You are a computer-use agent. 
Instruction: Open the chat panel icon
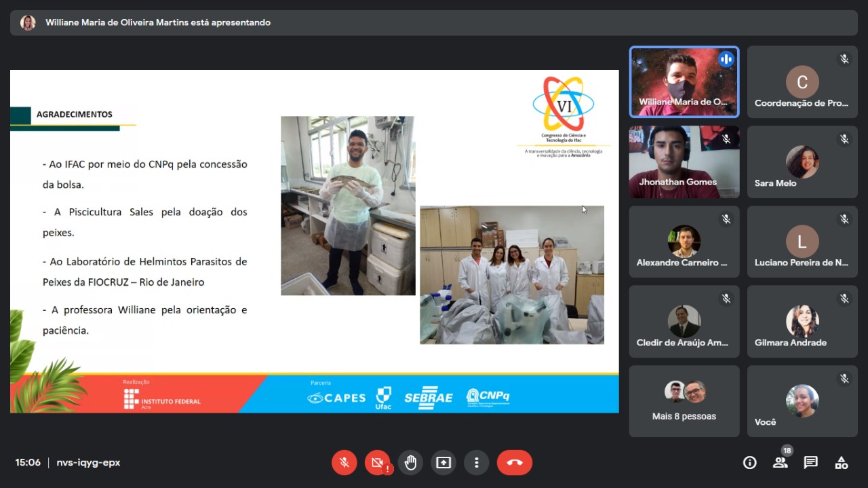point(810,463)
